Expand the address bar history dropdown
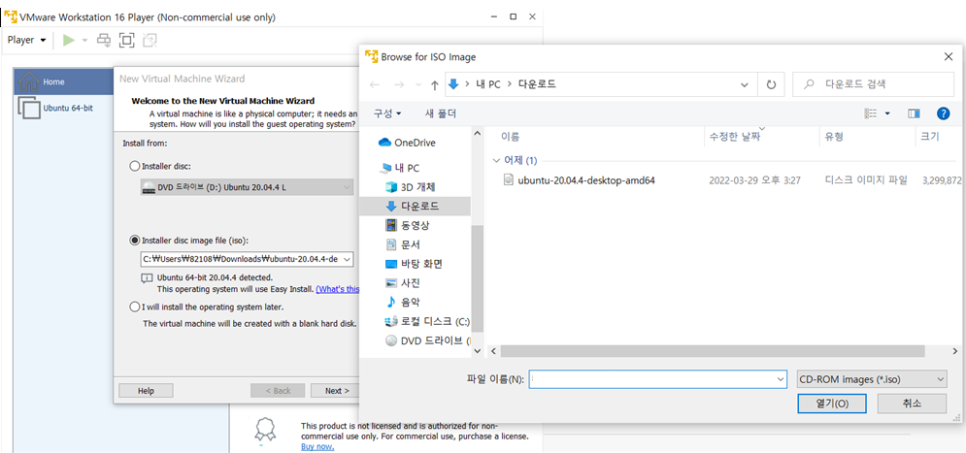 (x=745, y=84)
